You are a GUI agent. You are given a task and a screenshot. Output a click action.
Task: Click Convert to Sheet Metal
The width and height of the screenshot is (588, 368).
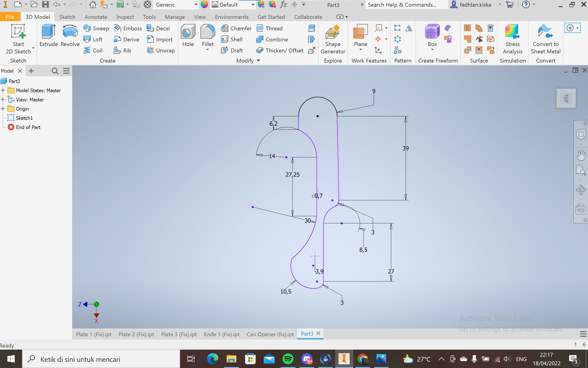tap(546, 39)
